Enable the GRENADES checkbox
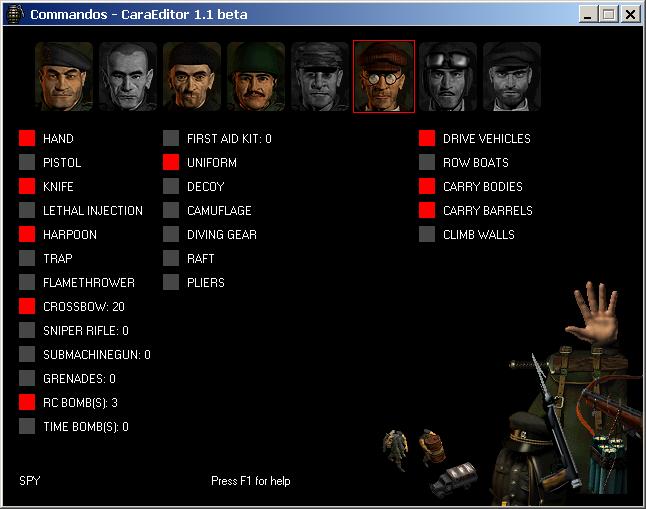This screenshot has width=646, height=509. coord(27,378)
